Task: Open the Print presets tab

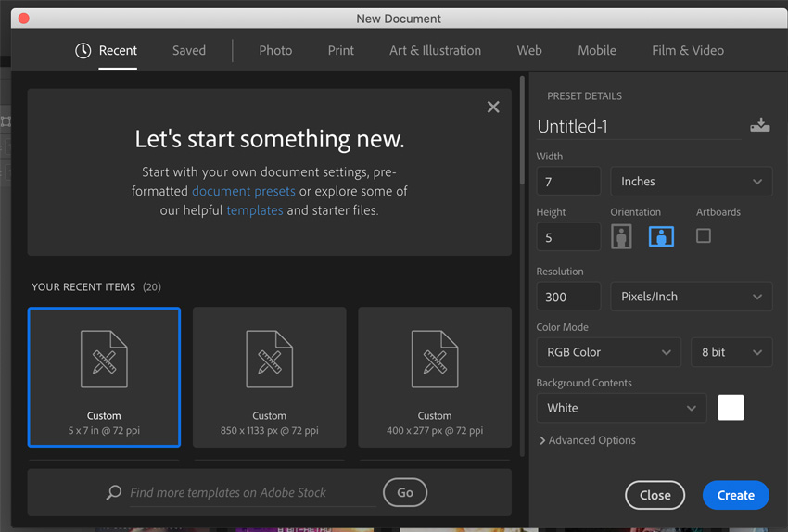Action: (x=341, y=50)
